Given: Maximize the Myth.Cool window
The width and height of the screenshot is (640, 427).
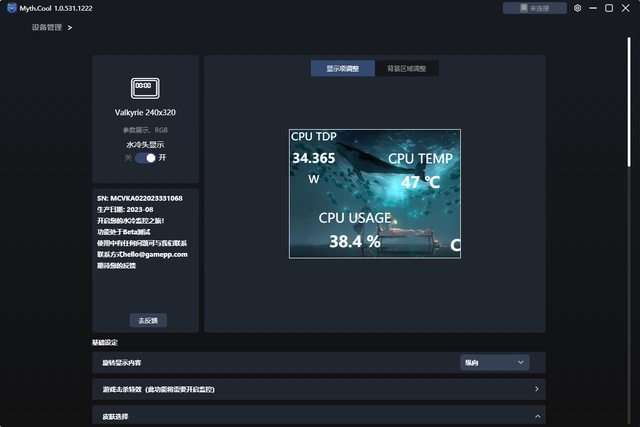Looking at the screenshot, I should [x=610, y=8].
